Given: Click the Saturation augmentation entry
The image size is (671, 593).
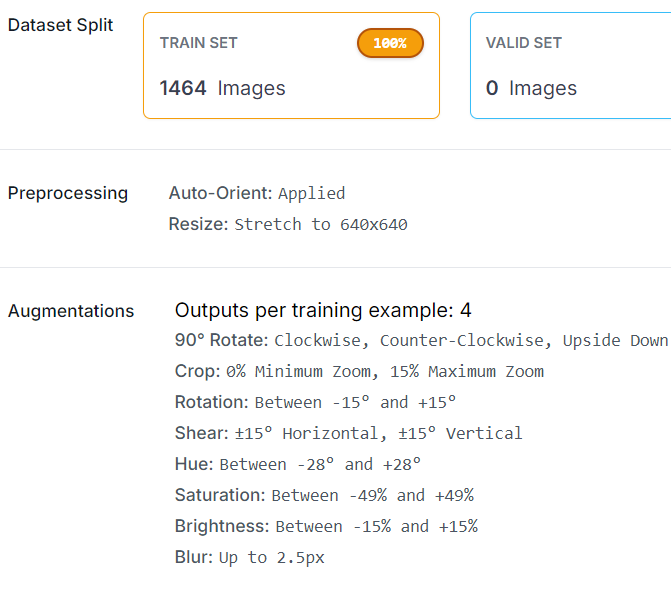Looking at the screenshot, I should [324, 495].
